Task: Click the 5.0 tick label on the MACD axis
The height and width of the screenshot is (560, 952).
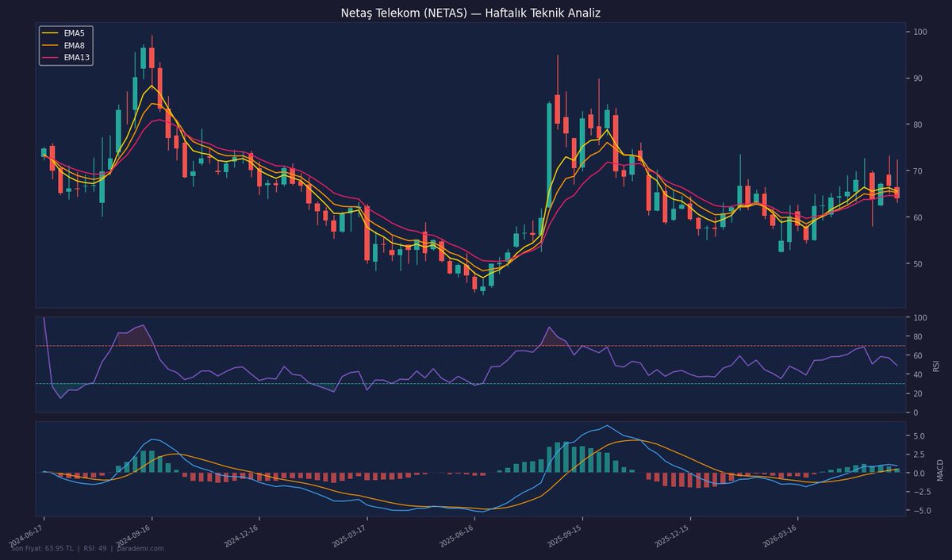Action: (x=919, y=436)
